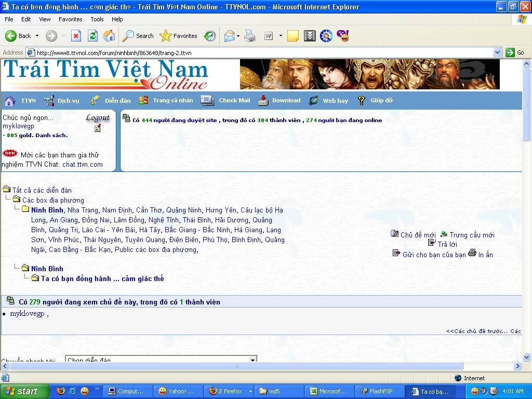
Task: Click the Yahoo Messenger toolbar icon
Action: tap(343, 36)
